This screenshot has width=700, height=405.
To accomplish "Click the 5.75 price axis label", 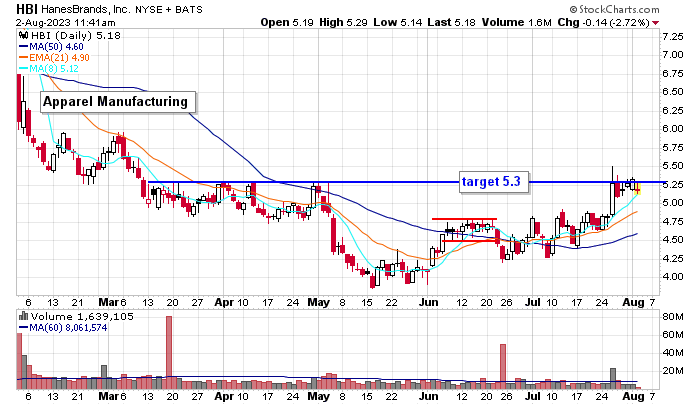I will tap(673, 148).
